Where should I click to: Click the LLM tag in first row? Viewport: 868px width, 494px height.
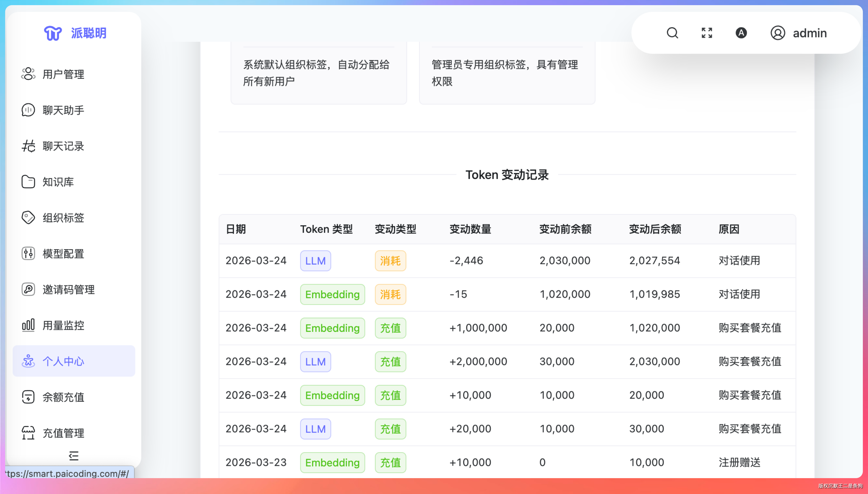[x=315, y=261]
